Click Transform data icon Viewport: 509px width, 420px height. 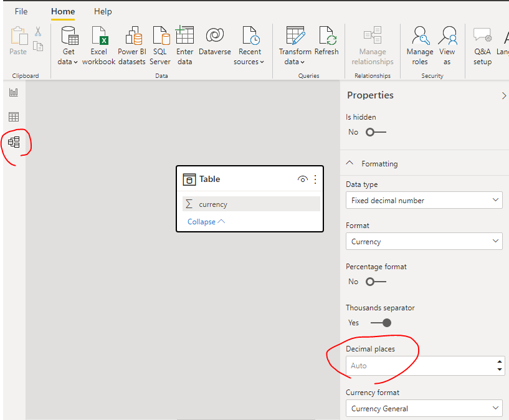click(295, 35)
